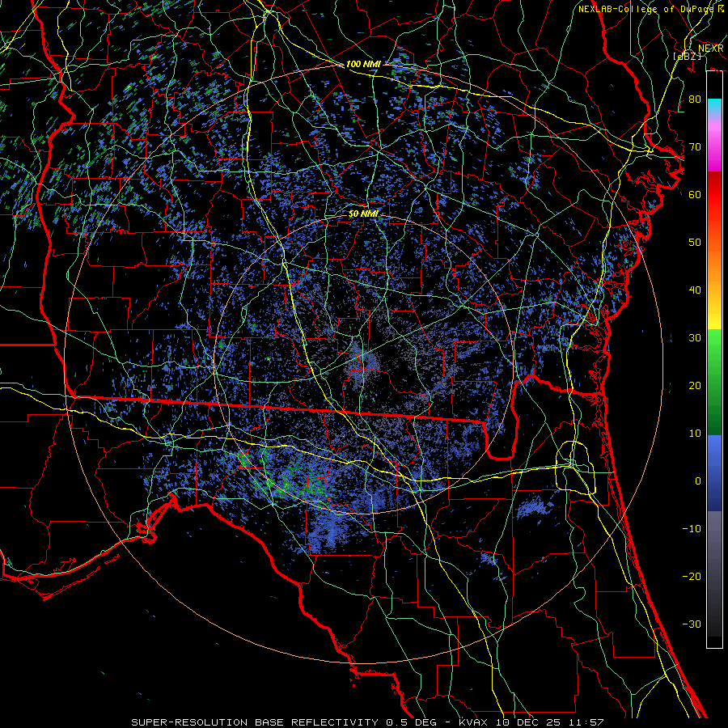The image size is (728, 728).
Task: Click the 100 NMI range ring label
Action: point(363,64)
